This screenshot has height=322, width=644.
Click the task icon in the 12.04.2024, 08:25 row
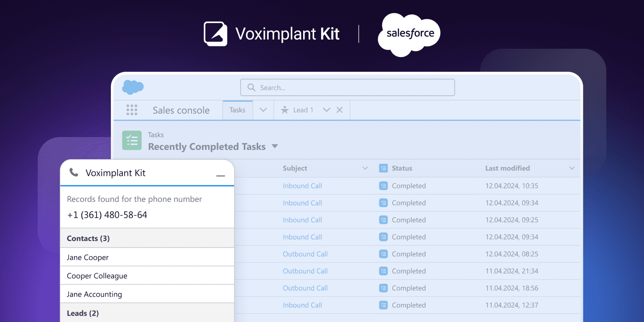pos(383,254)
